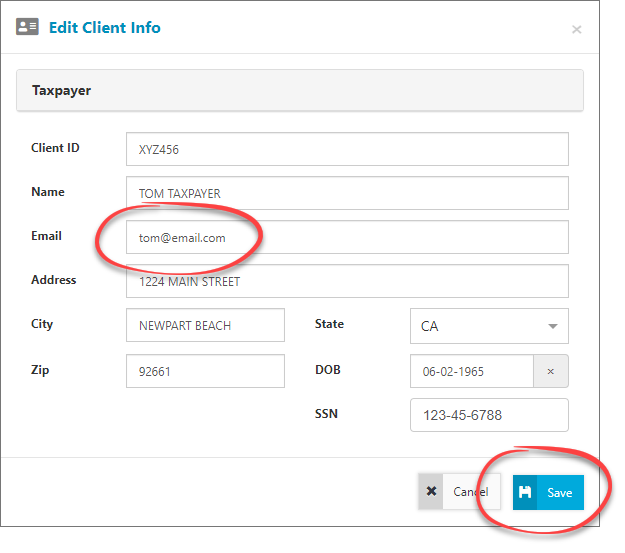
Task: Click the Cancel button
Action: tap(459, 492)
